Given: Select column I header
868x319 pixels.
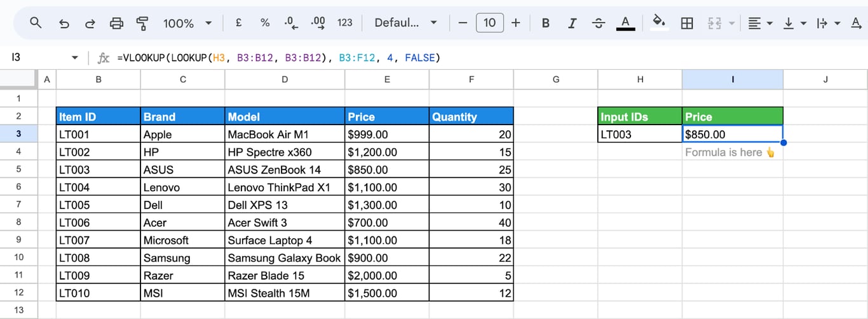Looking at the screenshot, I should [733, 79].
